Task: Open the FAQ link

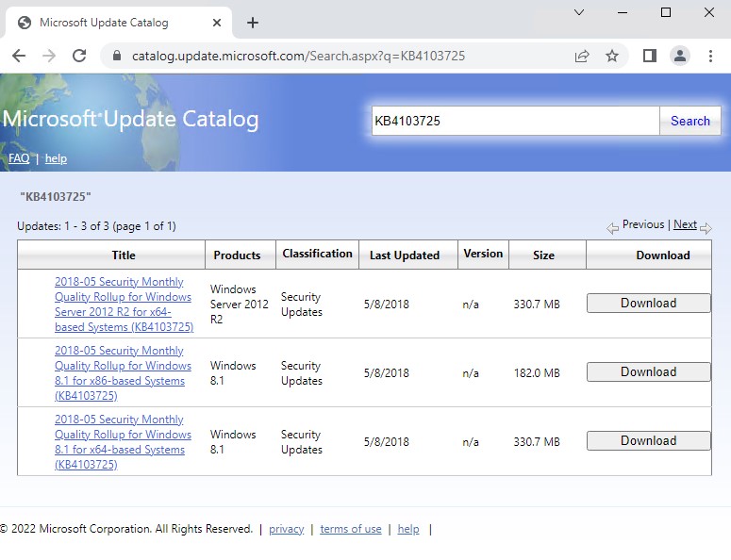Action: [19, 158]
